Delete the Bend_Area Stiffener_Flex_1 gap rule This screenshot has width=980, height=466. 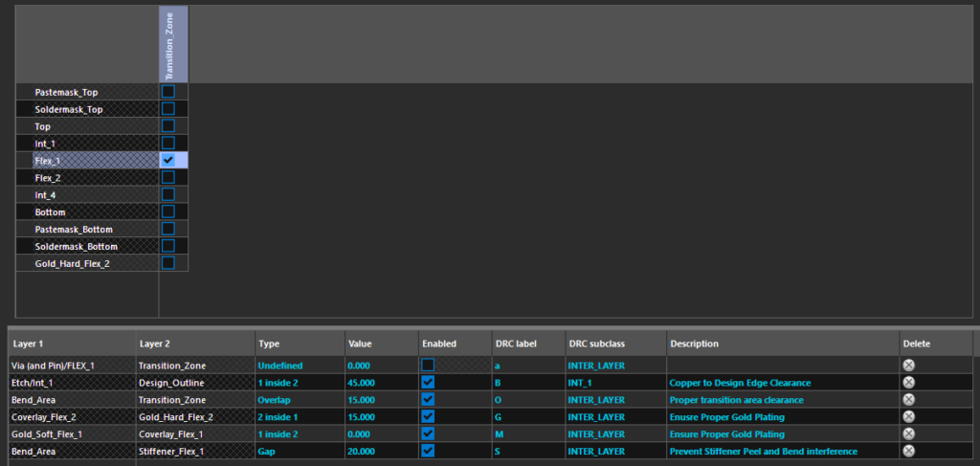click(x=909, y=451)
